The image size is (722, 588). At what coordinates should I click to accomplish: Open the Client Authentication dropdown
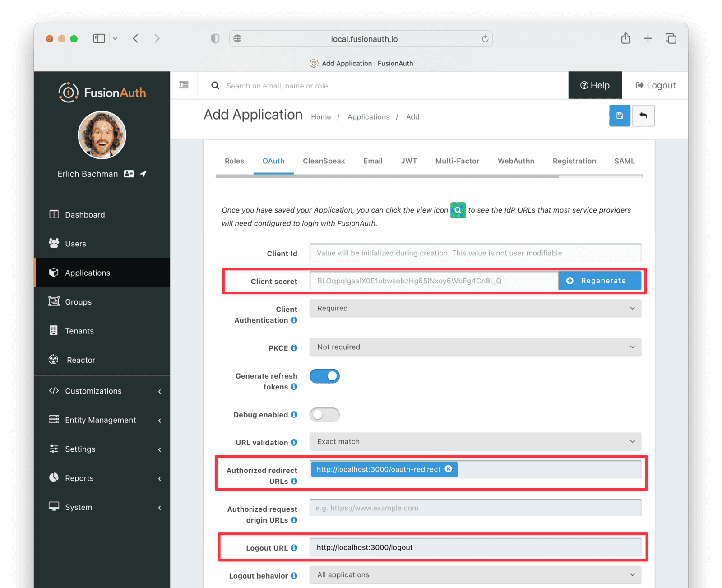coord(475,308)
